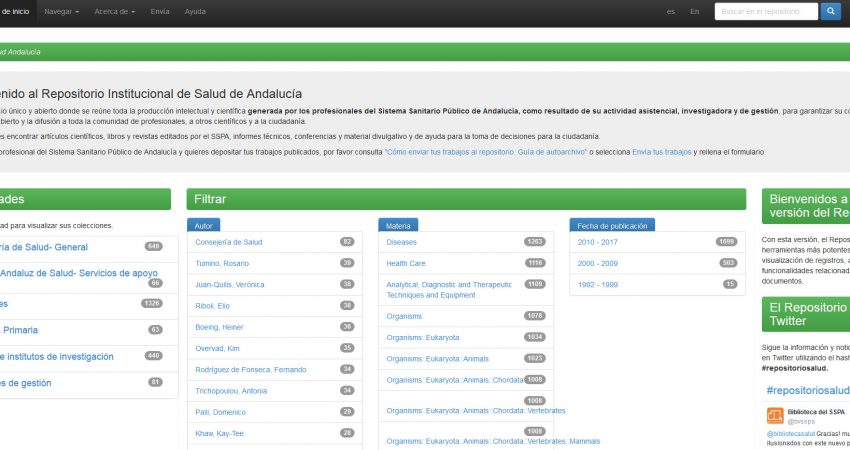Filter by author Riboli, Elio
This screenshot has width=850, height=450.
(212, 306)
